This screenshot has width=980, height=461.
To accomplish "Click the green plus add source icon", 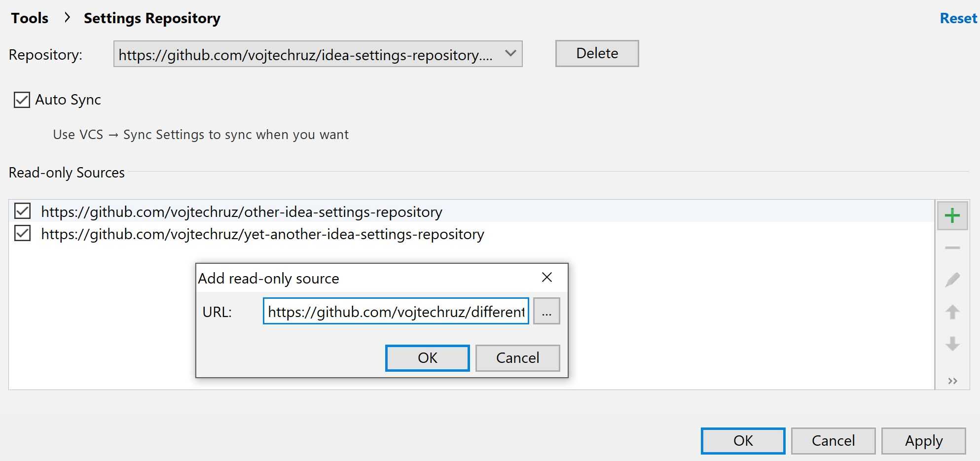I will point(952,215).
